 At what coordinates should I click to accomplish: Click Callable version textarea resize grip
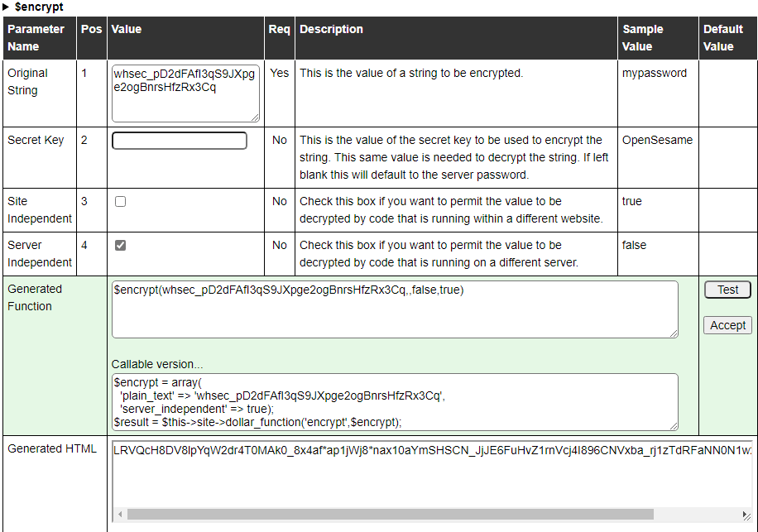click(x=673, y=426)
